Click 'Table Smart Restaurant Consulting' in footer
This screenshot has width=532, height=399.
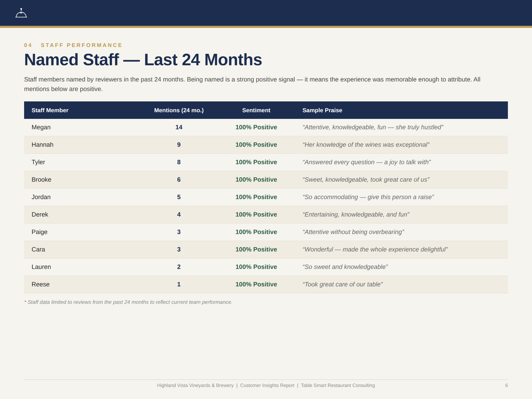point(338,385)
